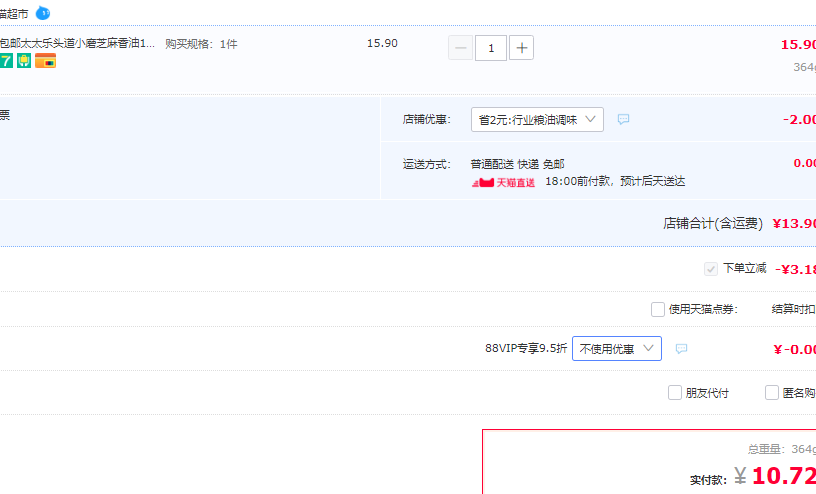Click the 实付款 total amount label
The height and width of the screenshot is (494, 816).
(x=708, y=480)
